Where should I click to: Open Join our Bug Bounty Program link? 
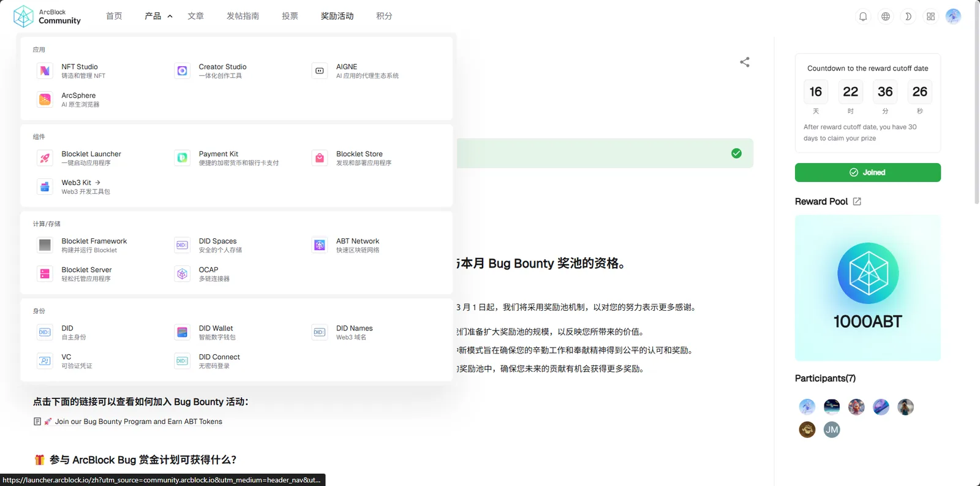click(x=138, y=422)
